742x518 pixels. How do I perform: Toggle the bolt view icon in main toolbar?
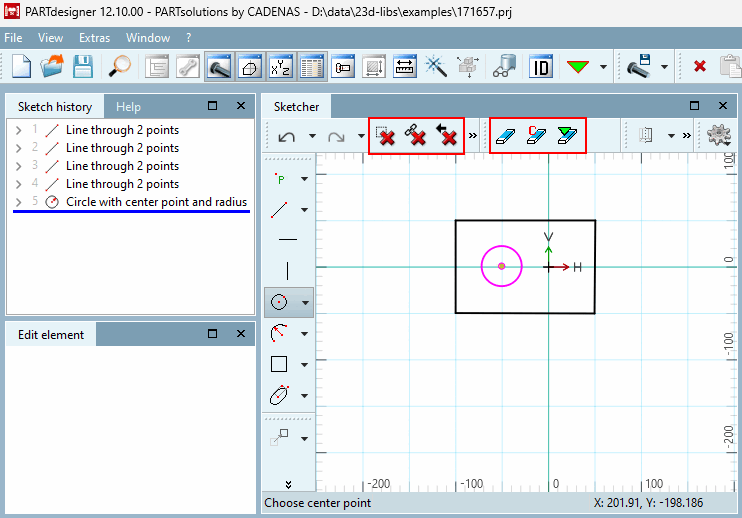(219, 66)
